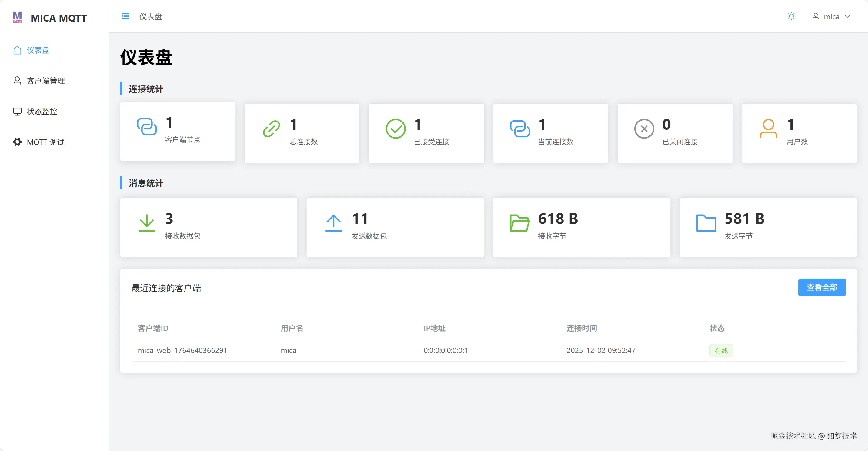This screenshot has width=868, height=451.
Task: Click the green folder 接收字节 icon
Action: click(x=519, y=223)
